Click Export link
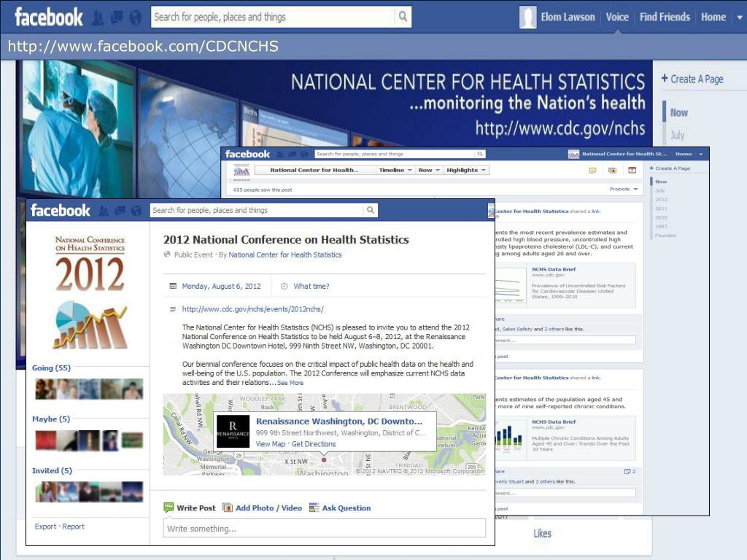 45,526
